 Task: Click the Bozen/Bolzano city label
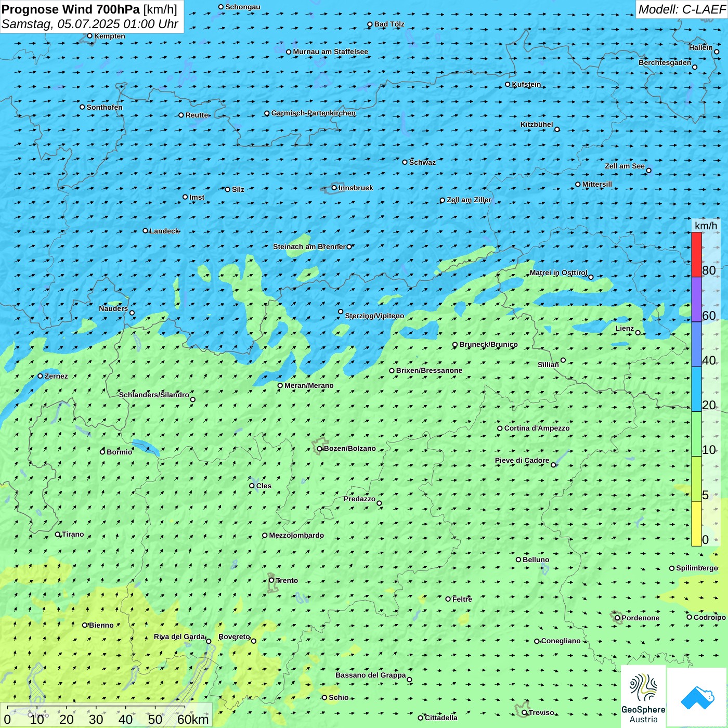pyautogui.click(x=349, y=448)
